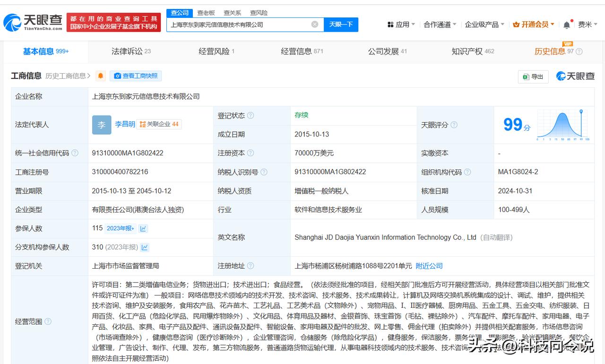Open the 2023年报 dropdown for 参保人数
The height and width of the screenshot is (364, 605).
click(120, 228)
